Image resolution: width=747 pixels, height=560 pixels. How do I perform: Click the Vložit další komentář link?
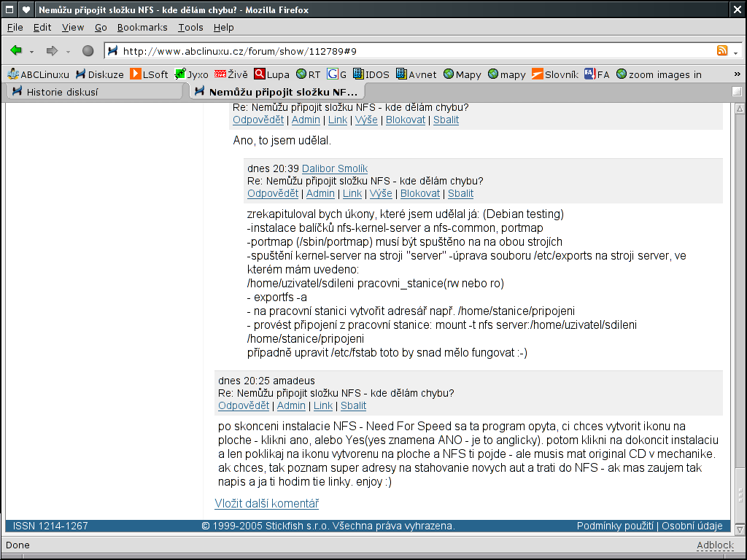266,504
